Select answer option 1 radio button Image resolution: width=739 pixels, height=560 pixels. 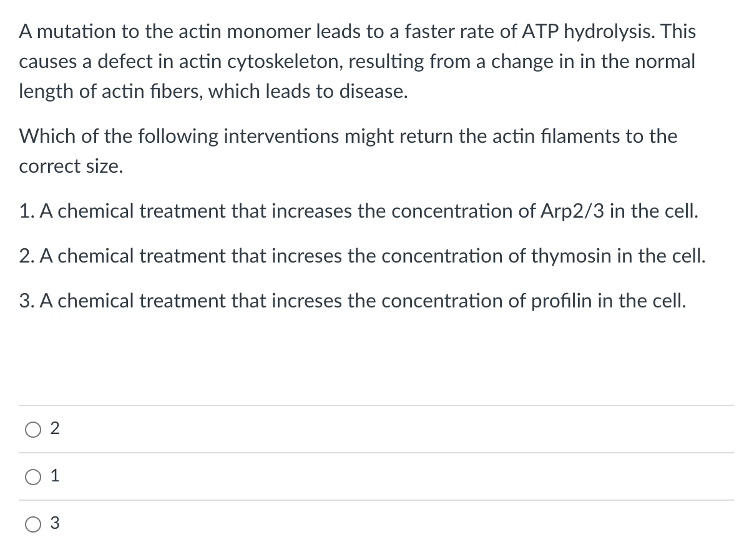(x=33, y=476)
